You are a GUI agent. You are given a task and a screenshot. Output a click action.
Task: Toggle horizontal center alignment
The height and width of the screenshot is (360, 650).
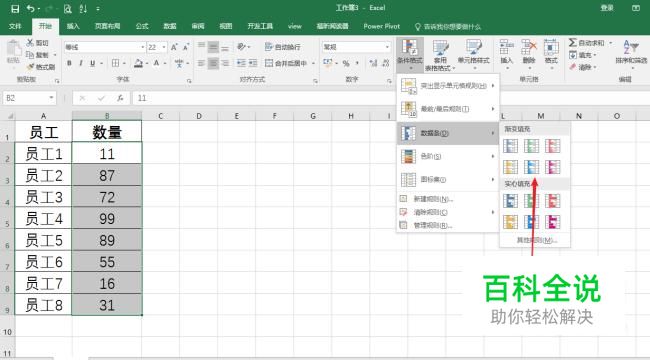213,63
